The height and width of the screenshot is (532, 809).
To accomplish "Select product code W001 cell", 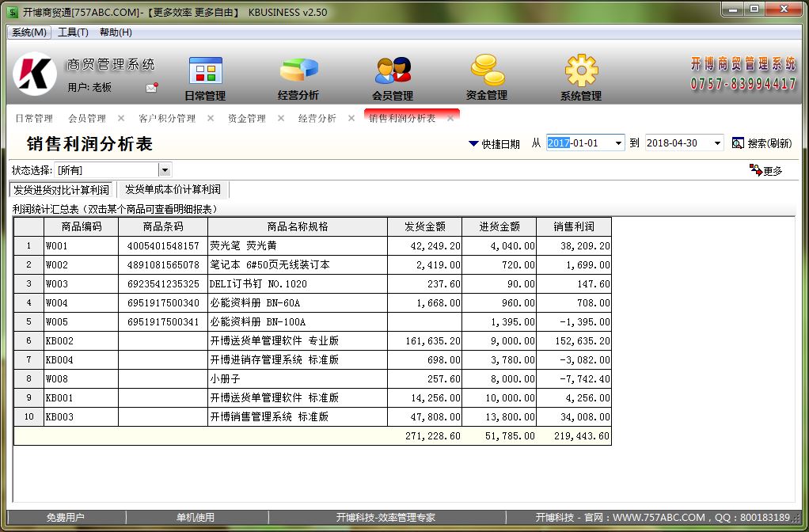I will tap(82, 245).
